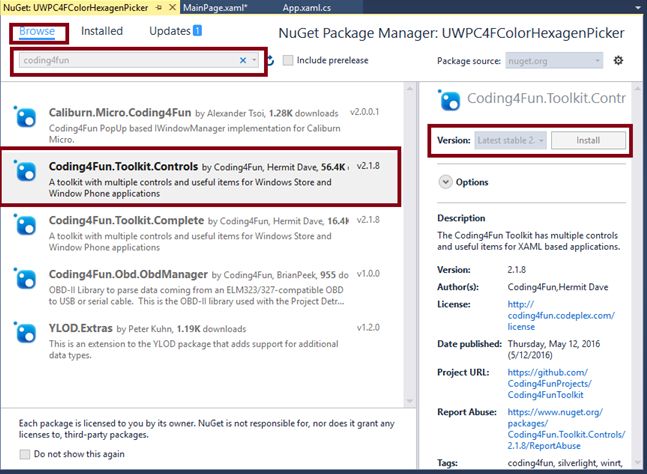Click the Coding4Fun.Toolkit.Complete package icon
This screenshot has width=647, height=474.
[26, 225]
